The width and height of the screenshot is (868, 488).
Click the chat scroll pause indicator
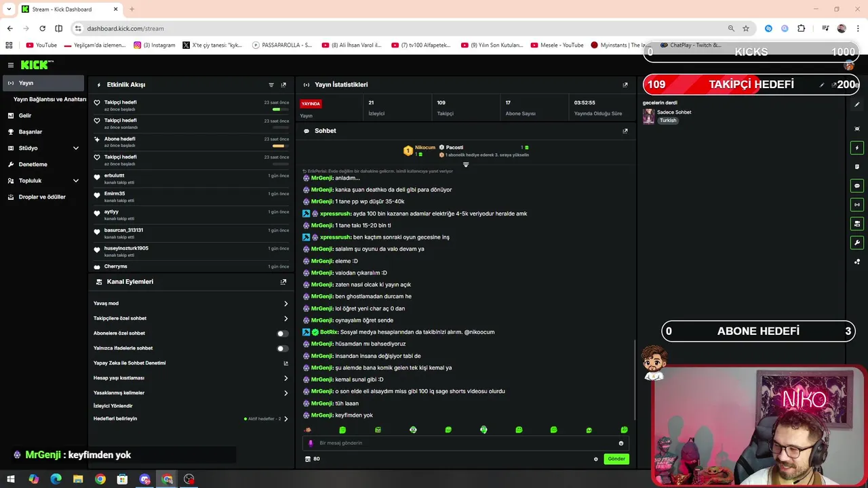466,165
